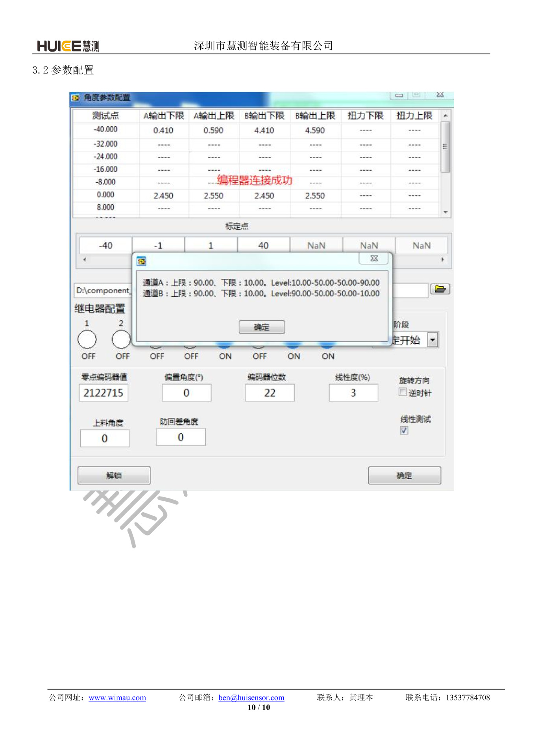Select the -32.000 test point row
The image size is (534, 756).
pos(256,144)
